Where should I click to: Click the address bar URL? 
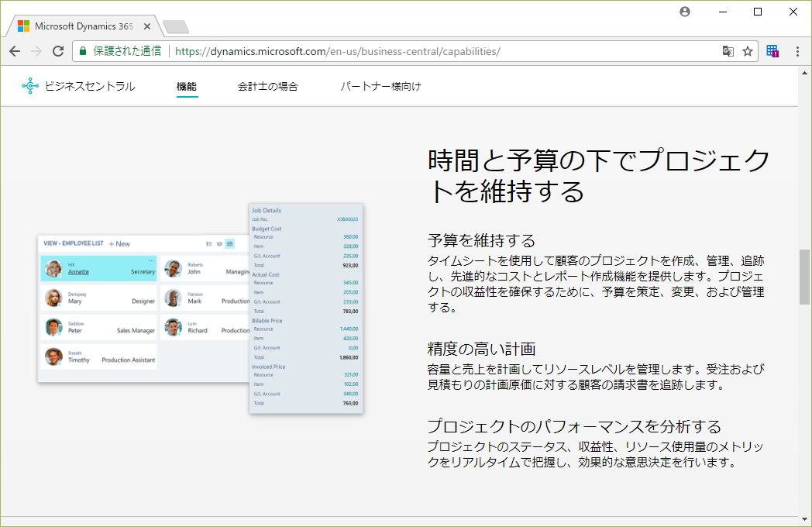pyautogui.click(x=338, y=51)
